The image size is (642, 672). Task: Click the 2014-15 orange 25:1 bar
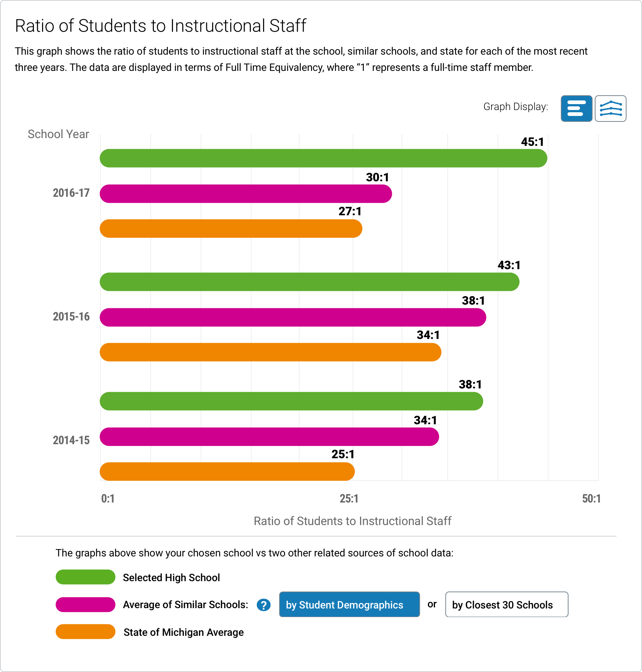(227, 472)
